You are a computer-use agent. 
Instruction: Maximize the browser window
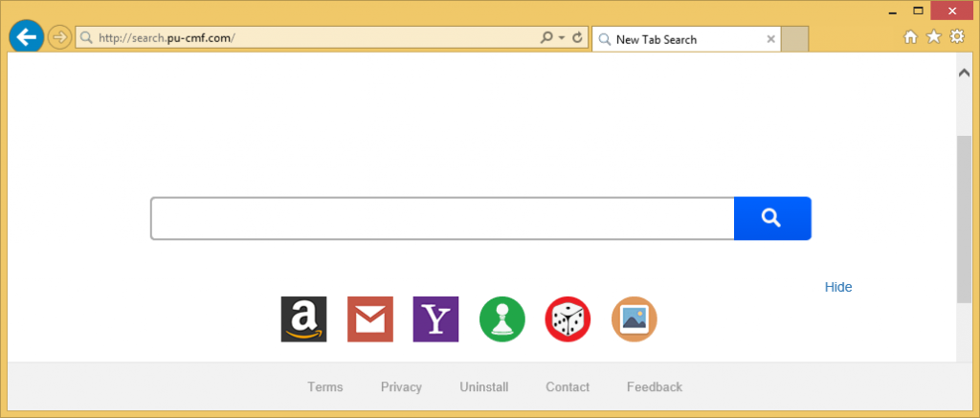point(918,11)
